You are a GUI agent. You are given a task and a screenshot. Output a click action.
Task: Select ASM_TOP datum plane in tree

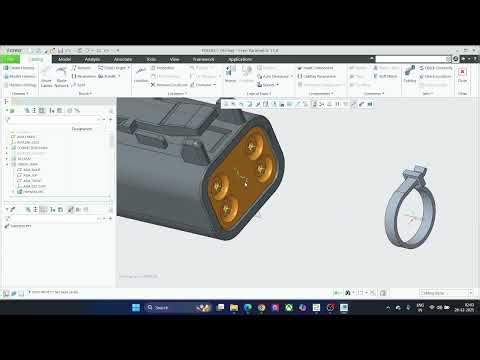tap(27, 175)
